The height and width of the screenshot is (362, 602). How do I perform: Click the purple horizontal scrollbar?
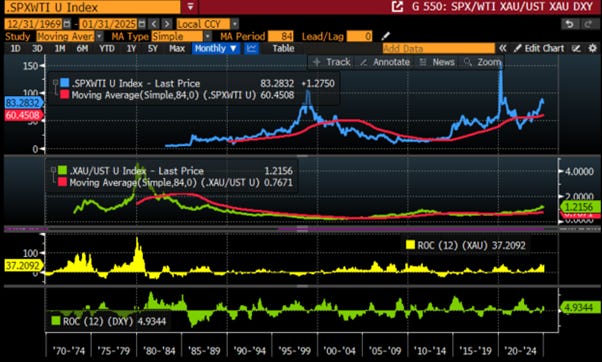click(411, 229)
